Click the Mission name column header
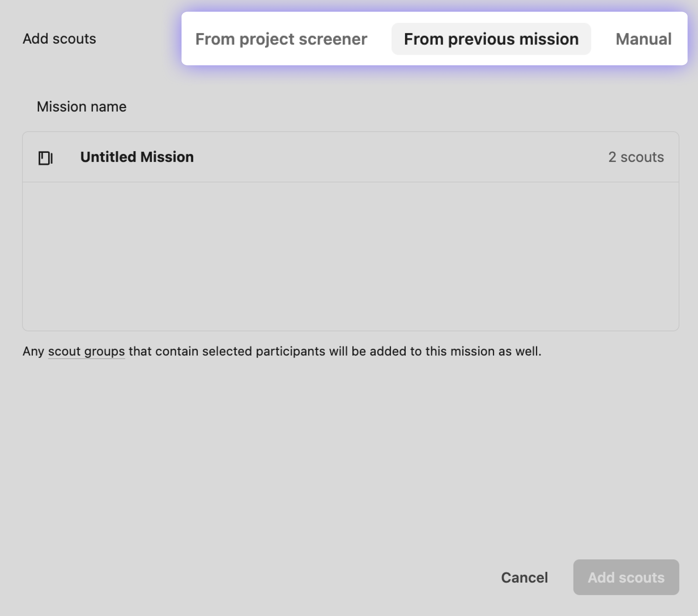Viewport: 698px width, 616px height. pyautogui.click(x=82, y=107)
